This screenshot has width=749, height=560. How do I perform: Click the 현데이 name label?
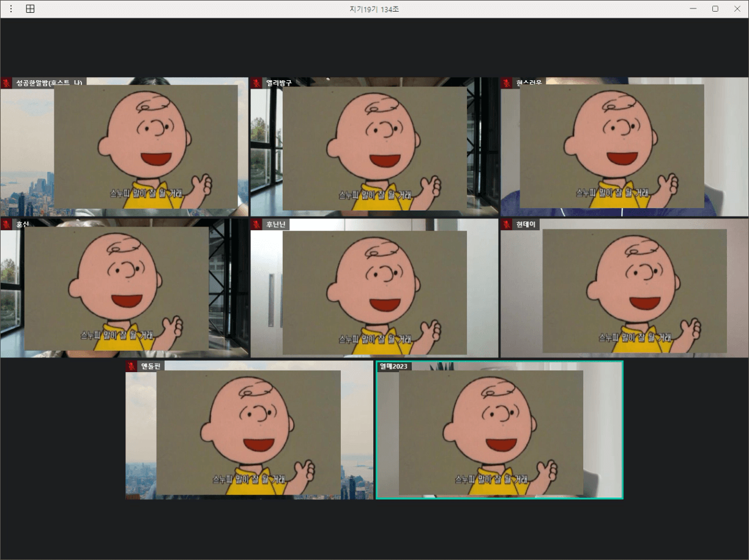pyautogui.click(x=526, y=225)
